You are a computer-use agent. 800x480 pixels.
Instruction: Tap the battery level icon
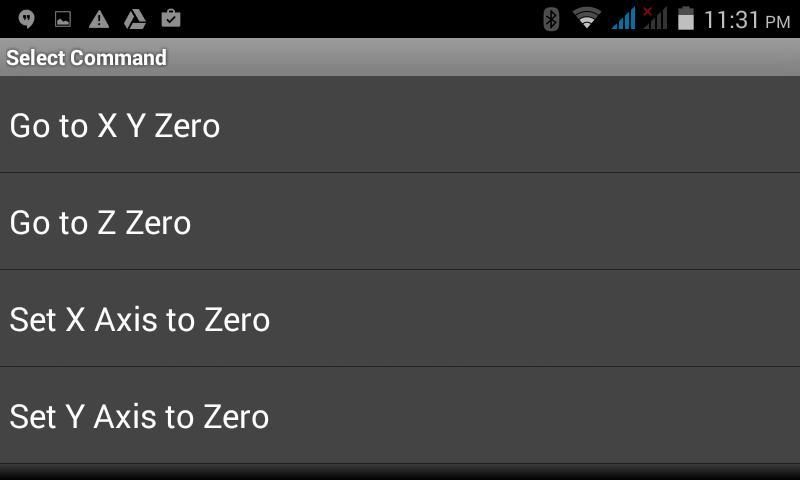click(685, 18)
